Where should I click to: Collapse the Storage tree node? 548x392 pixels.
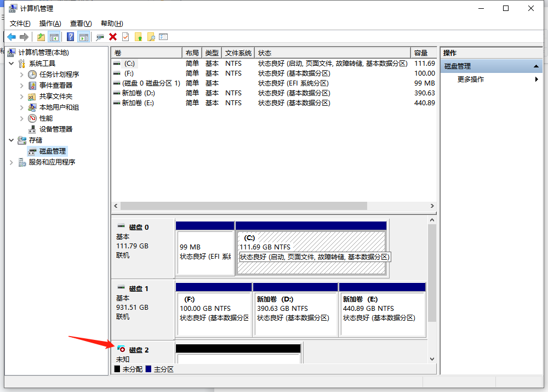point(12,140)
